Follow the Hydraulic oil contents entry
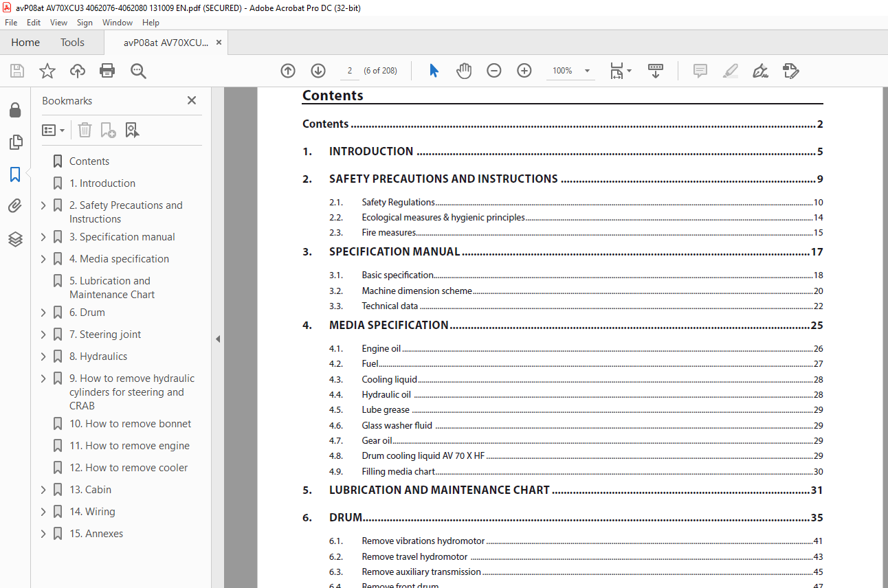 pyautogui.click(x=386, y=395)
